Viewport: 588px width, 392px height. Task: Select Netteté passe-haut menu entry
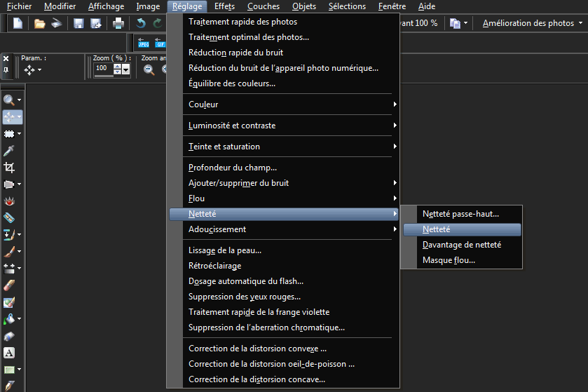click(x=460, y=214)
